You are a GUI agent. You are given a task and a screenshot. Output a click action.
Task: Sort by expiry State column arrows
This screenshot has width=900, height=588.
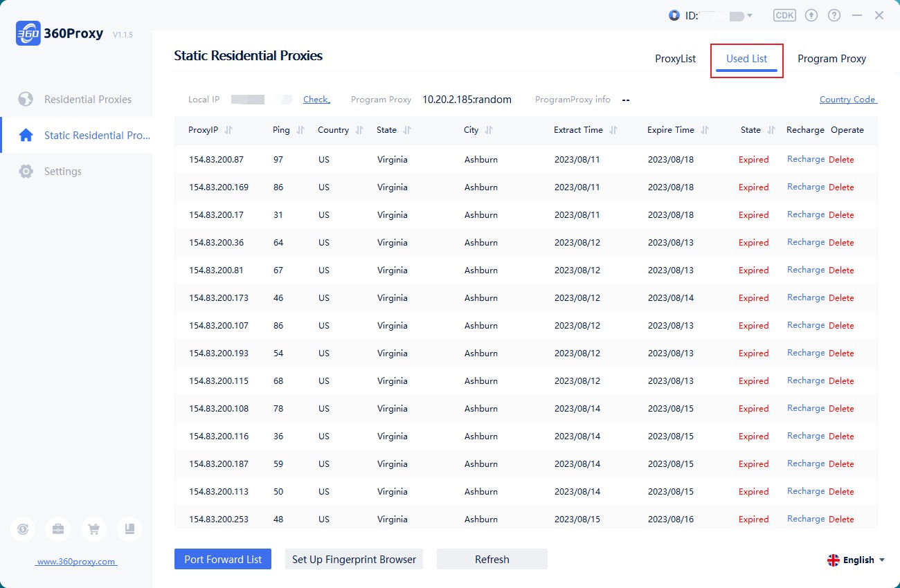pos(771,130)
